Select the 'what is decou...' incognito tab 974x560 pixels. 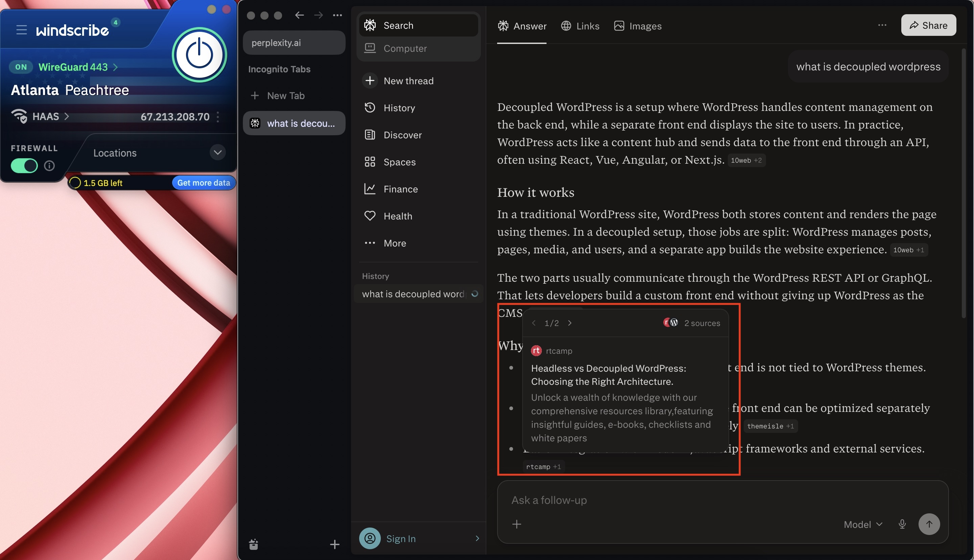(294, 123)
